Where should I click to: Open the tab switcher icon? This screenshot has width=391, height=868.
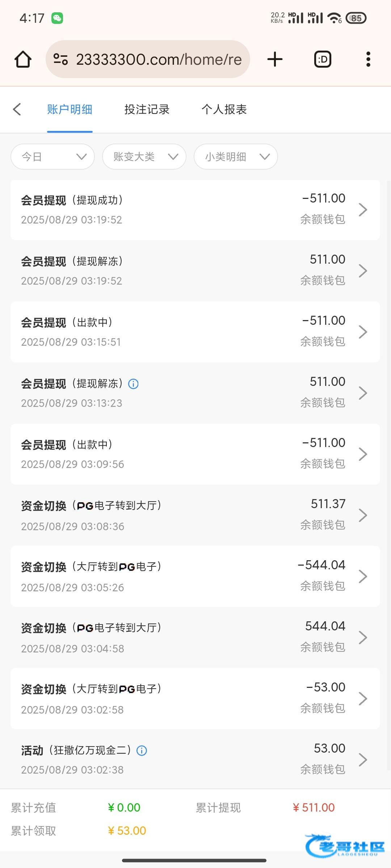tap(323, 59)
